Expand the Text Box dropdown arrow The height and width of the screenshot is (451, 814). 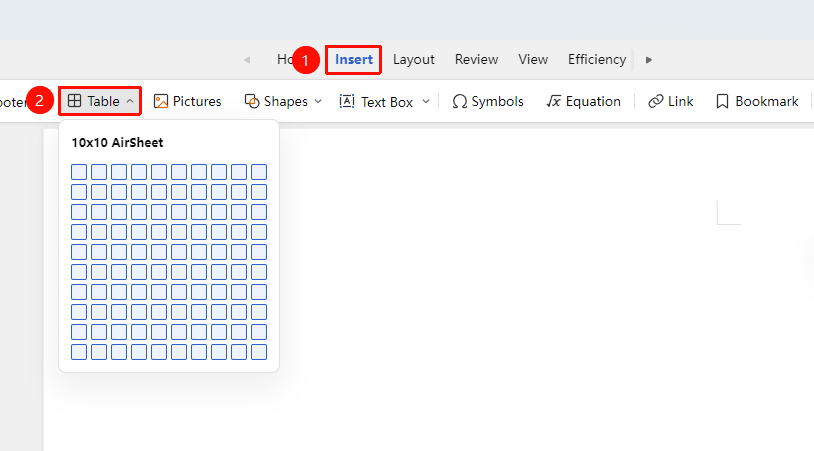click(x=426, y=101)
